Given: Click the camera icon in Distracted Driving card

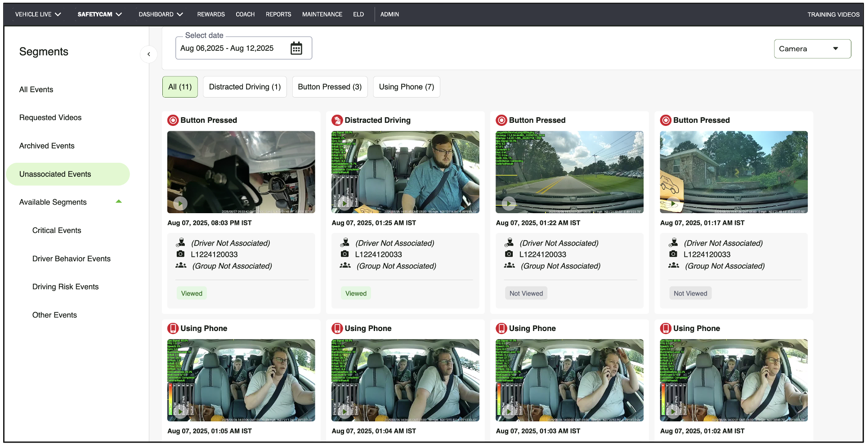Looking at the screenshot, I should pos(345,254).
